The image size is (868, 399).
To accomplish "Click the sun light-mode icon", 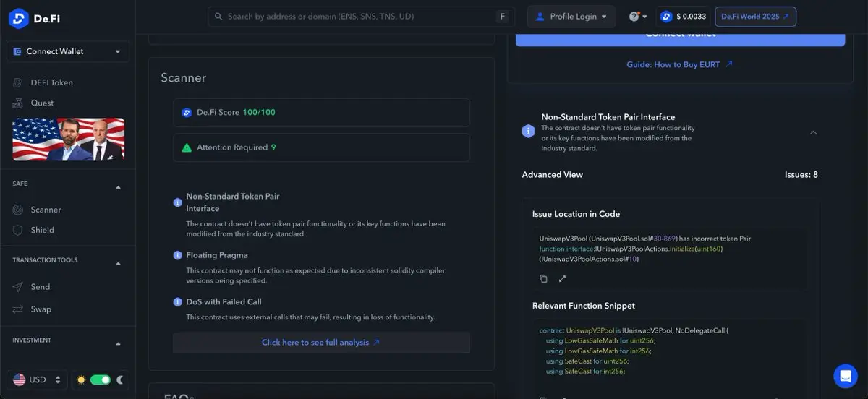I will 81,379.
